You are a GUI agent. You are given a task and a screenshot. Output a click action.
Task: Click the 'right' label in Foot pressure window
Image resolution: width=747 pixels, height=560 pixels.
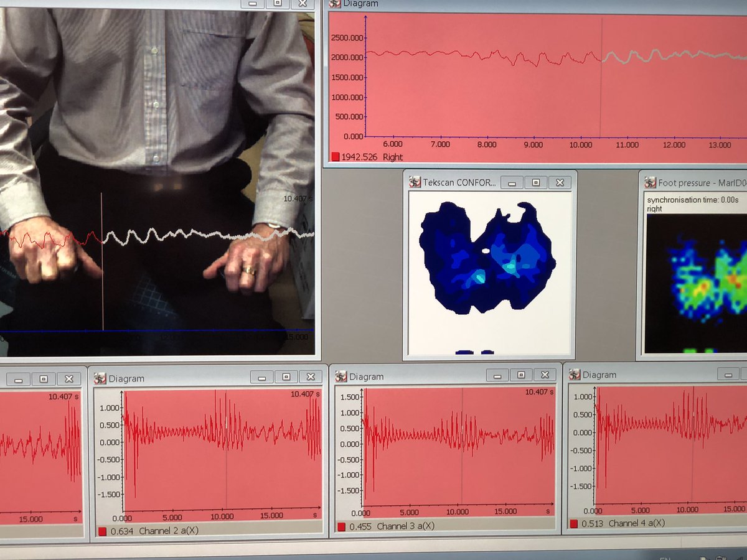[x=654, y=209]
